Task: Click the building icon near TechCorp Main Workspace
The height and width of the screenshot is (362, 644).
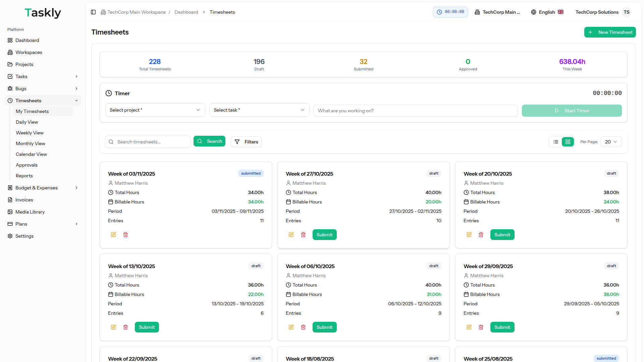Action: (x=103, y=12)
